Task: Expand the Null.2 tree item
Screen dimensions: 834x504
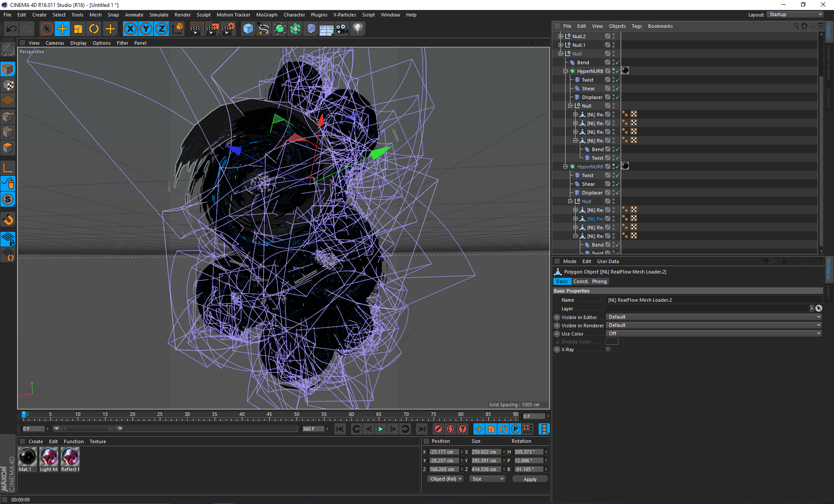Action: click(x=560, y=36)
